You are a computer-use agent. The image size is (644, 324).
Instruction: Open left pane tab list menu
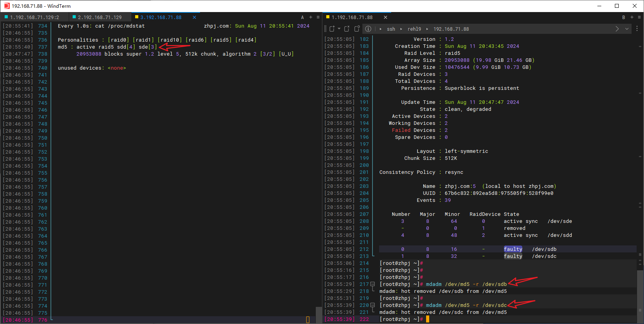click(x=318, y=17)
